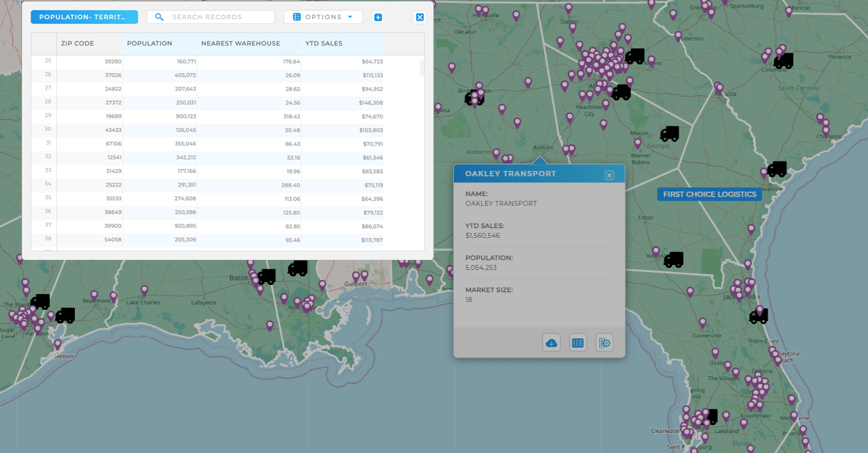This screenshot has height=453, width=868.
Task: Click YTD sales cell $146,308
Action: (x=371, y=103)
